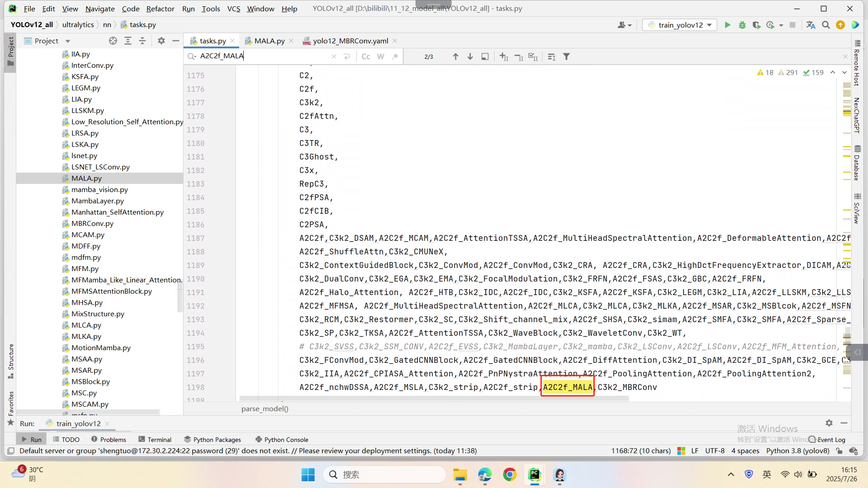The width and height of the screenshot is (868, 488).
Task: Stop the running process
Action: 793,25
